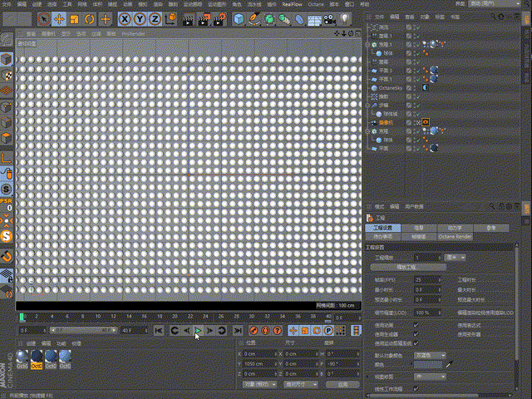The width and height of the screenshot is (532, 399).
Task: Toggle the Z axis lock
Action: pos(155,19)
